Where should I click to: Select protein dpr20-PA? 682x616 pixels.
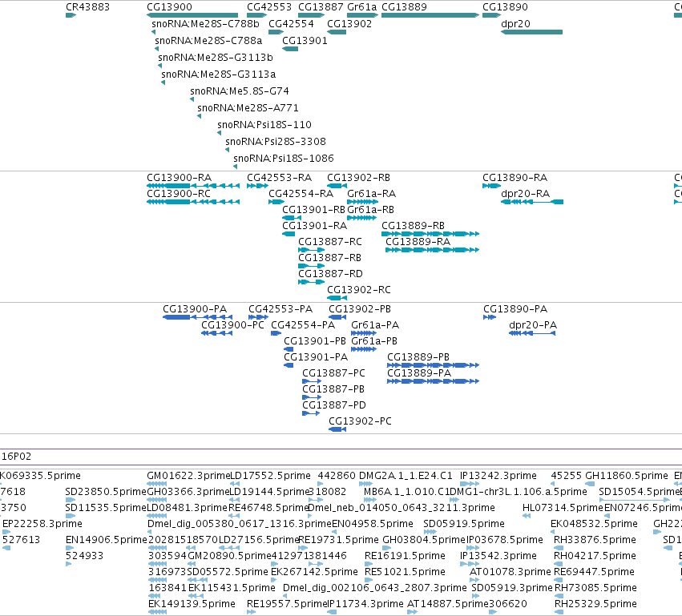(x=532, y=333)
